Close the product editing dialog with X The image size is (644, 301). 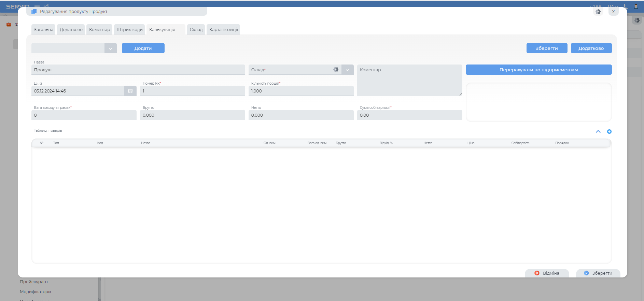[x=613, y=12]
